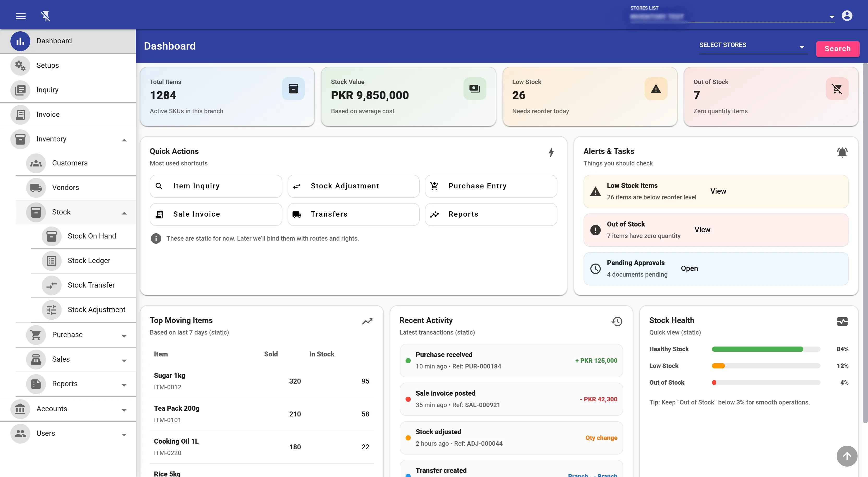Open the Stock Transfer menu item

(x=84, y=285)
